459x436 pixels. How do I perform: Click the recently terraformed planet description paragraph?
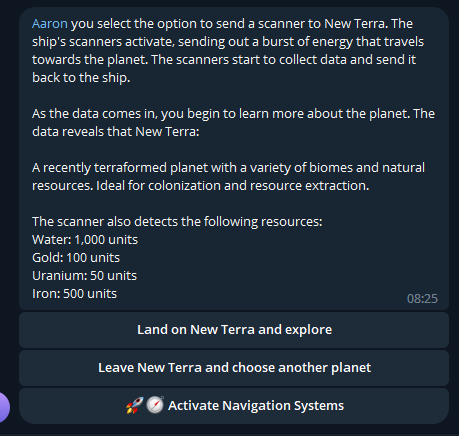[x=228, y=177]
